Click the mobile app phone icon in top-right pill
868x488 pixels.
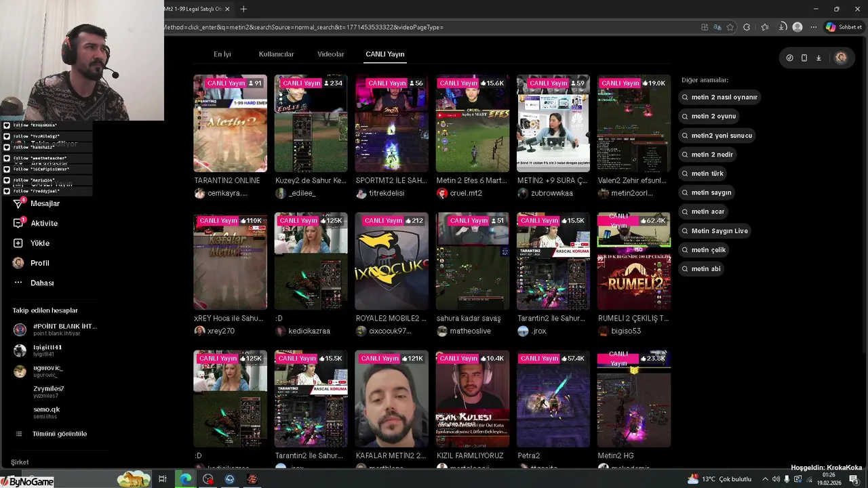(x=804, y=58)
